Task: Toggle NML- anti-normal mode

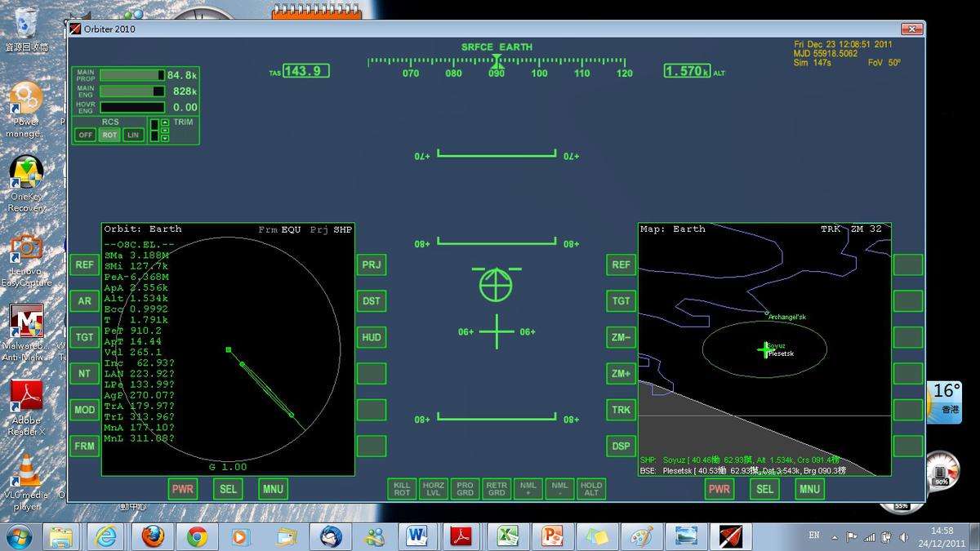Action: (x=559, y=489)
